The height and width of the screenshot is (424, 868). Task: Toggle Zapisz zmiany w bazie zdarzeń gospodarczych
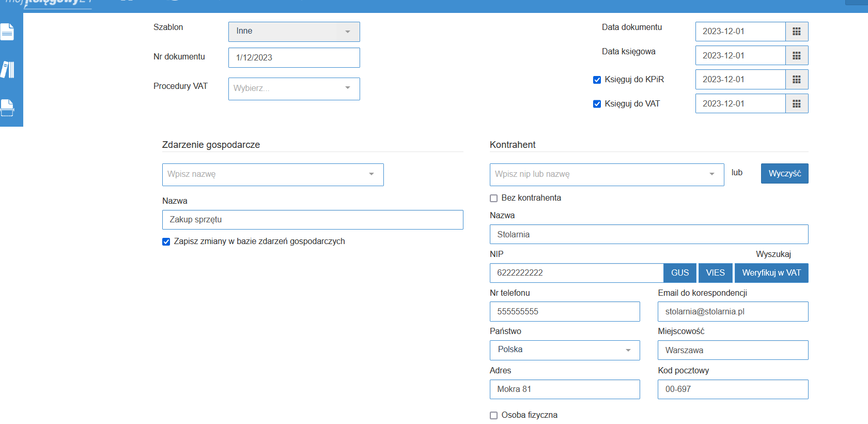pos(166,241)
